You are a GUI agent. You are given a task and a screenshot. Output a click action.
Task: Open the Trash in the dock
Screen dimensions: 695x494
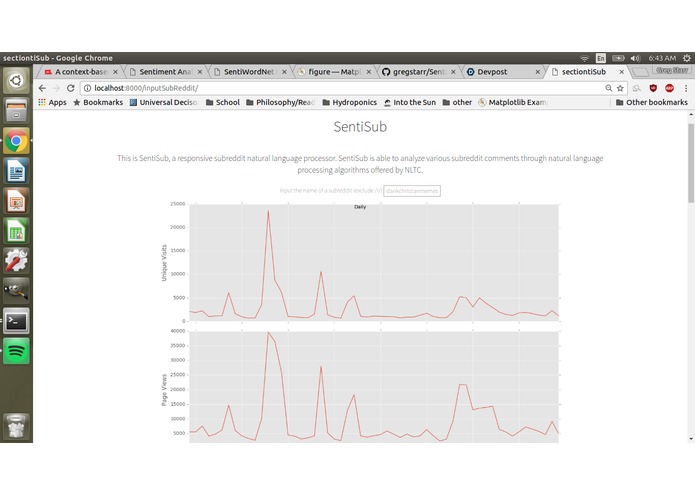(x=16, y=426)
